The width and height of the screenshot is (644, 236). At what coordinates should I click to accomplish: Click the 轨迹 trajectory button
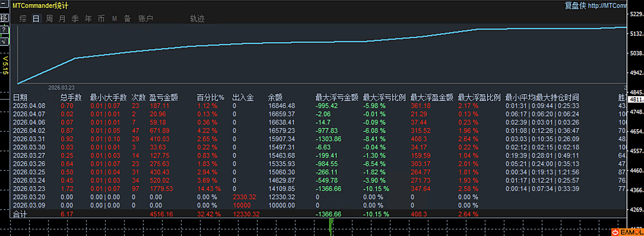click(197, 19)
